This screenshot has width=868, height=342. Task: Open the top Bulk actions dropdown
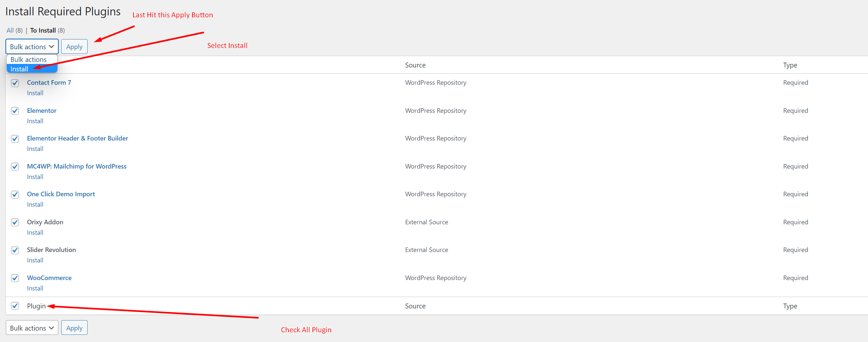[x=32, y=46]
